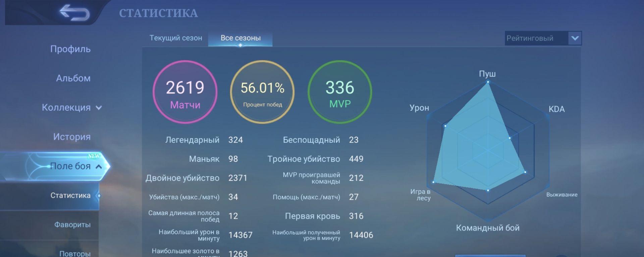Select the Все сезоны tab

point(240,38)
